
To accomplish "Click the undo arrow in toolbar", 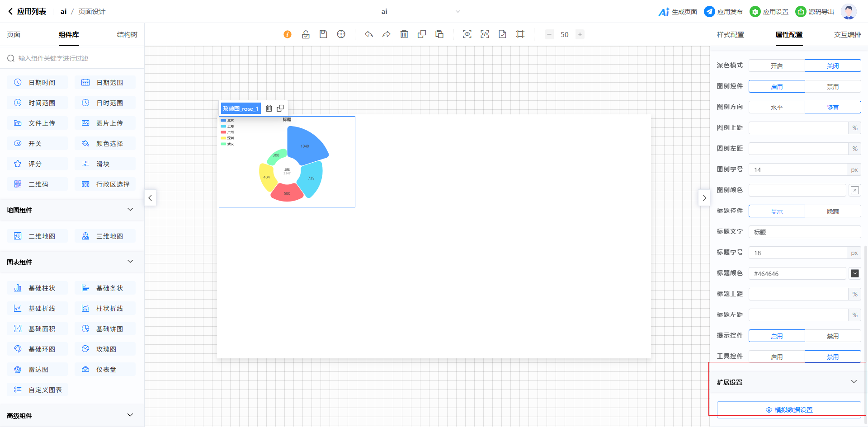I will pyautogui.click(x=369, y=34).
